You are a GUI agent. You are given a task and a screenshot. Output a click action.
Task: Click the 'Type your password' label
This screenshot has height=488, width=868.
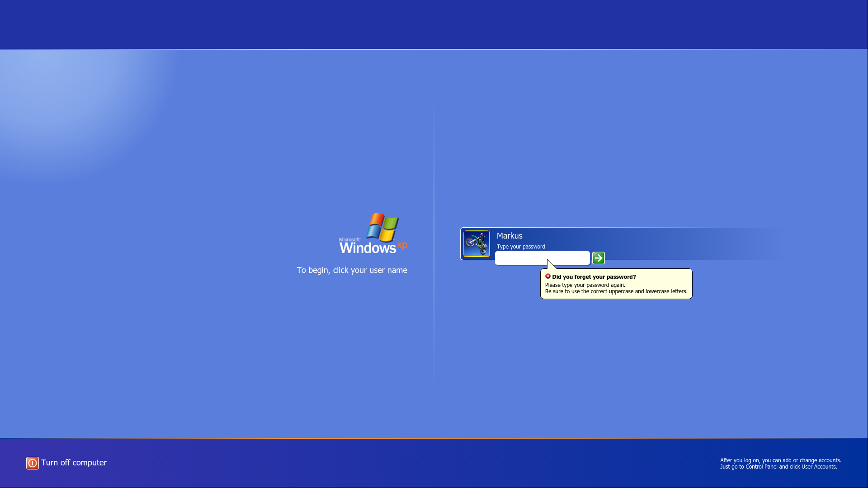521,247
